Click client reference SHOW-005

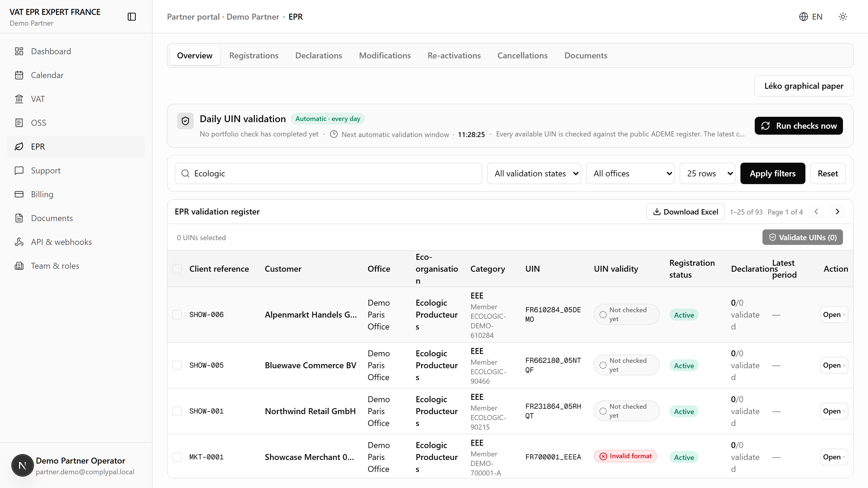click(207, 366)
